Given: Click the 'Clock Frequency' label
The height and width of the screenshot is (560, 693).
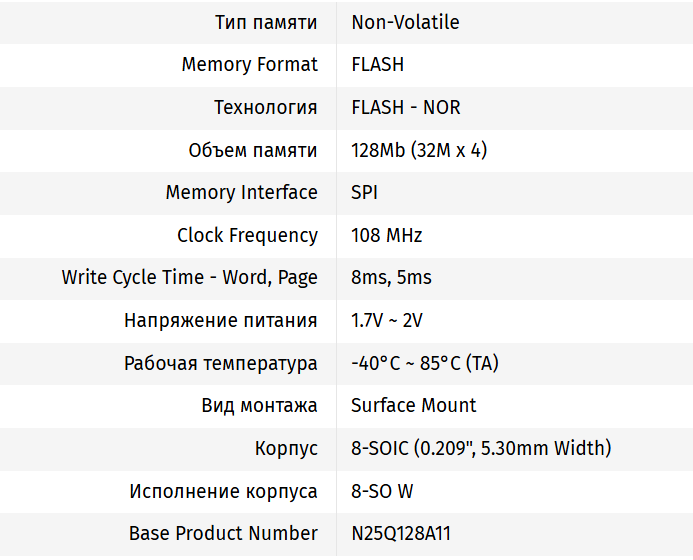Looking at the screenshot, I should click(247, 235).
